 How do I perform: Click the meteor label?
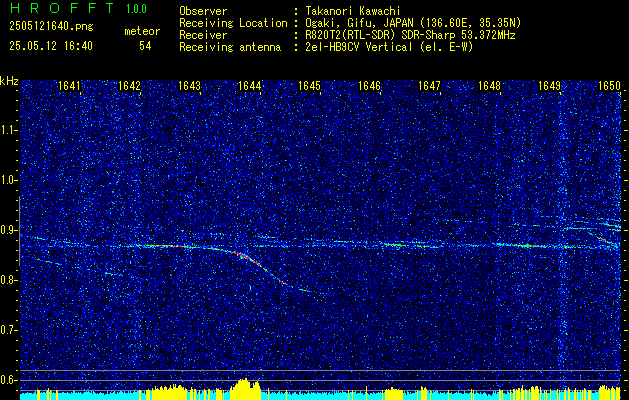(x=142, y=31)
